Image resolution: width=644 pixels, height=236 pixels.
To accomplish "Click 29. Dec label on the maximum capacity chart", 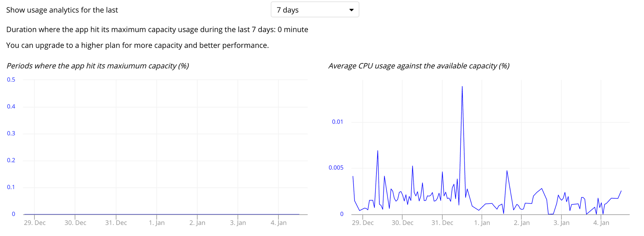I will pyautogui.click(x=35, y=223).
